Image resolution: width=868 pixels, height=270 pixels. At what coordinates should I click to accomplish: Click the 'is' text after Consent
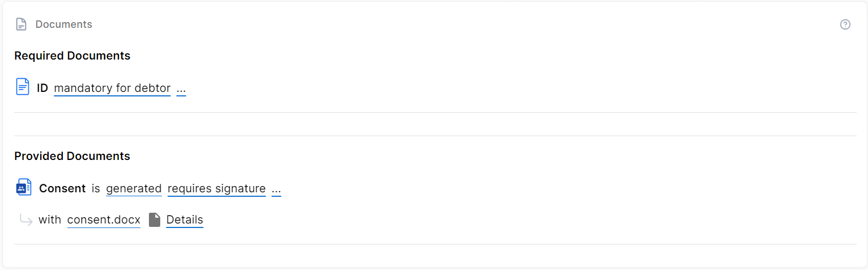pos(96,188)
